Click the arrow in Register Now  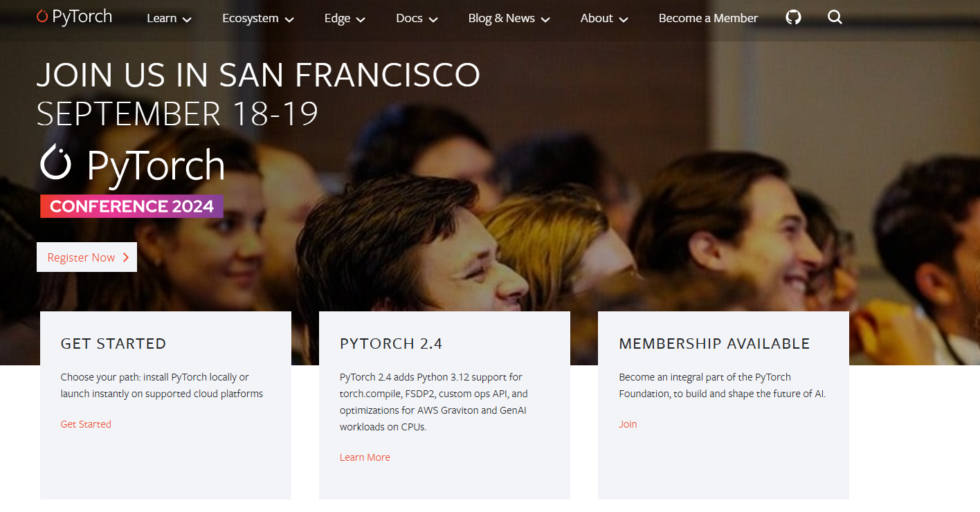tap(125, 257)
